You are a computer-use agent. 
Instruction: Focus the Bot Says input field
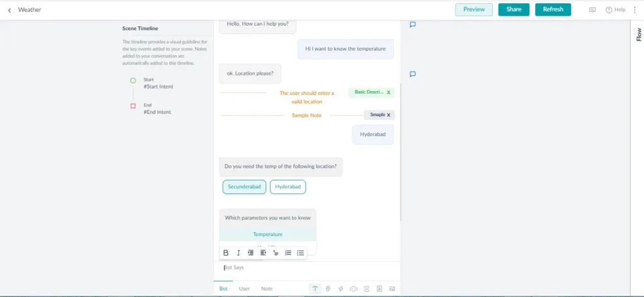[307, 268]
